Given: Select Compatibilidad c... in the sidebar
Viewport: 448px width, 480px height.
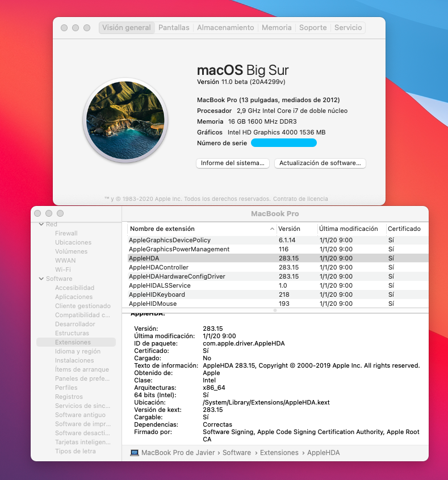Looking at the screenshot, I should (82, 315).
